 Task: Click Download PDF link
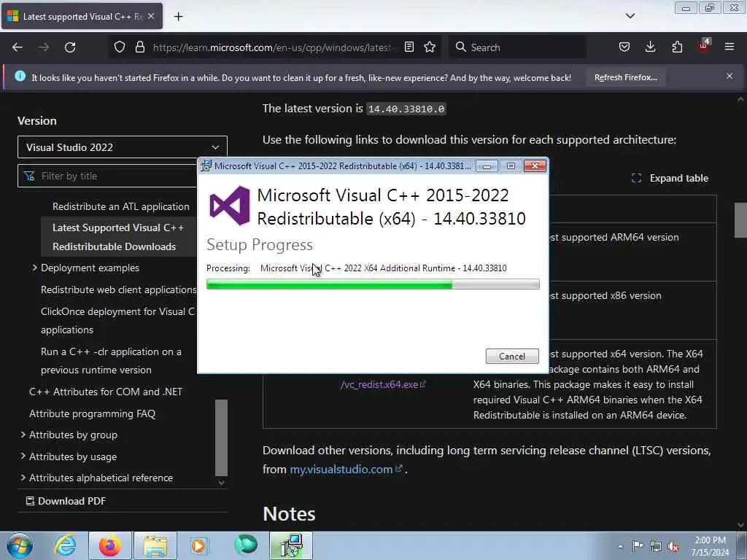[x=66, y=501]
